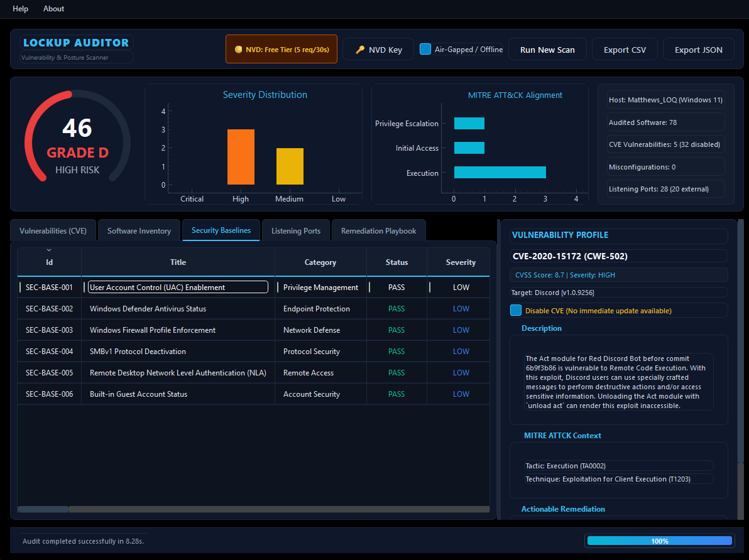749x560 pixels.
Task: Select the Windows Firewall Profile Enforcement title
Action: pyautogui.click(x=153, y=330)
